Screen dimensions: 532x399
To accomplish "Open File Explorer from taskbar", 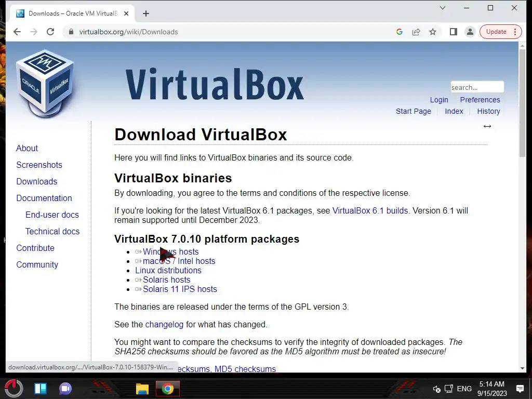I will tap(142, 389).
